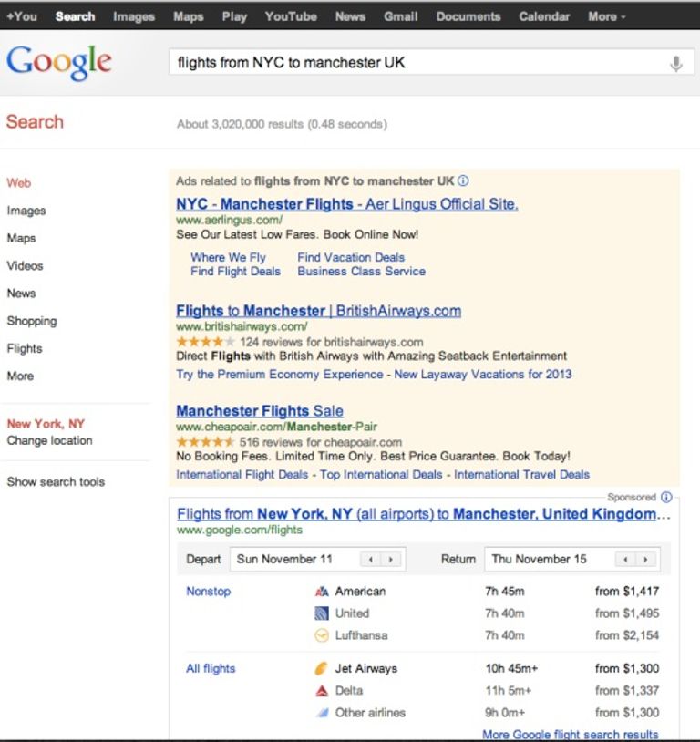Open Manchester Flights Sale ad

pos(260,411)
